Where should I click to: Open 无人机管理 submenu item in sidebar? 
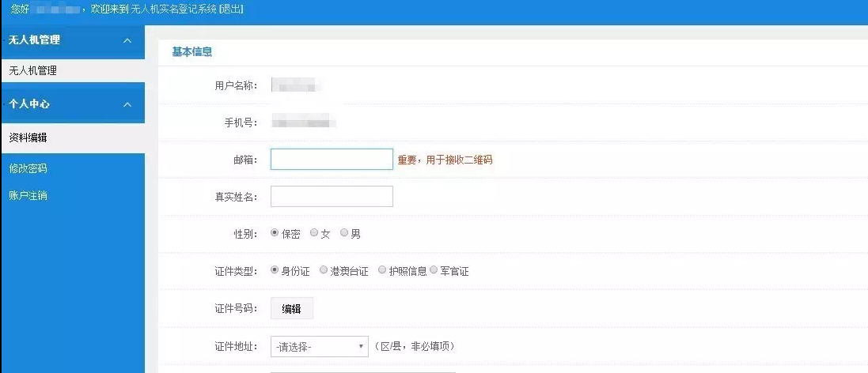tap(32, 70)
